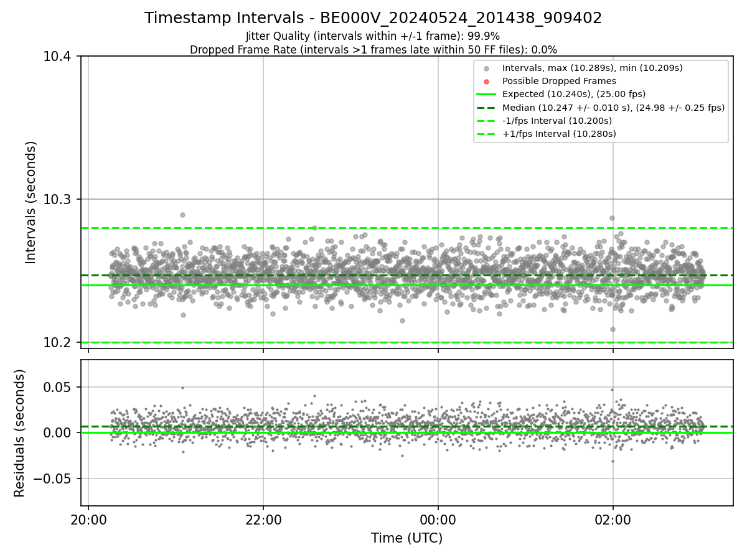Select legend entry '+1/fps Interval (10.280s)'
The height and width of the screenshot is (560, 747).
(x=559, y=134)
